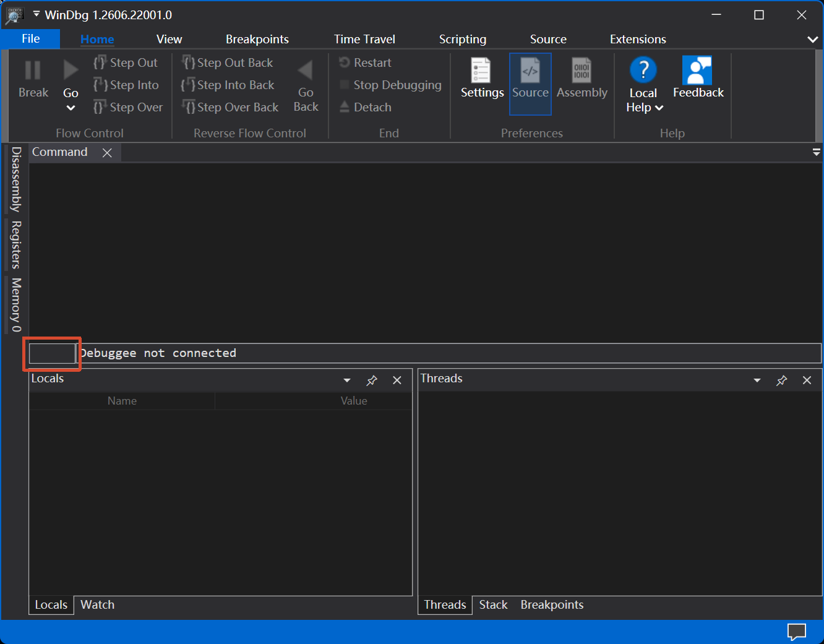Select the Command window tab
The height and width of the screenshot is (644, 824).
tap(60, 152)
